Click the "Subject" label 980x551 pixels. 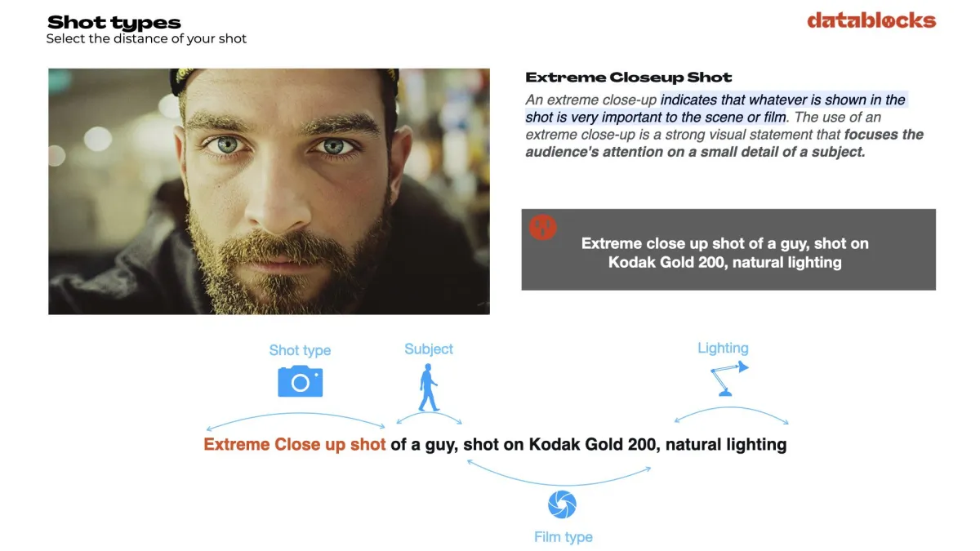coord(428,349)
